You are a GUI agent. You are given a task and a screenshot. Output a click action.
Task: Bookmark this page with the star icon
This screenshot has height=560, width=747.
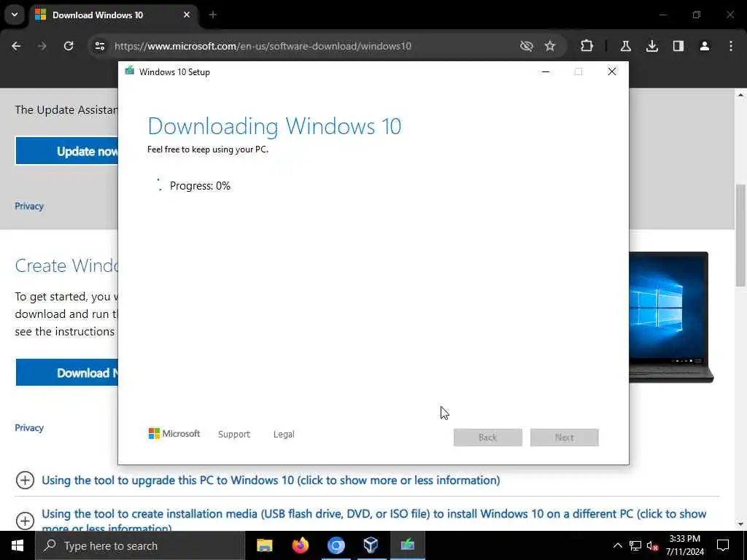pos(550,46)
